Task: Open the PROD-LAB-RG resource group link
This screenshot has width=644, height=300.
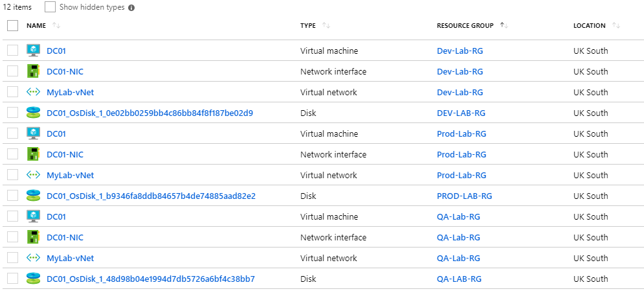Action: coord(465,196)
